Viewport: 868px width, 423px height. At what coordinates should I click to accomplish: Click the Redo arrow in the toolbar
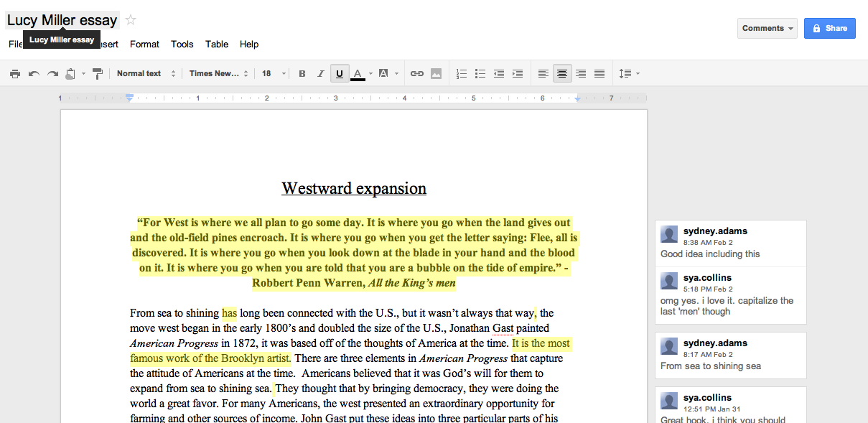[x=52, y=73]
